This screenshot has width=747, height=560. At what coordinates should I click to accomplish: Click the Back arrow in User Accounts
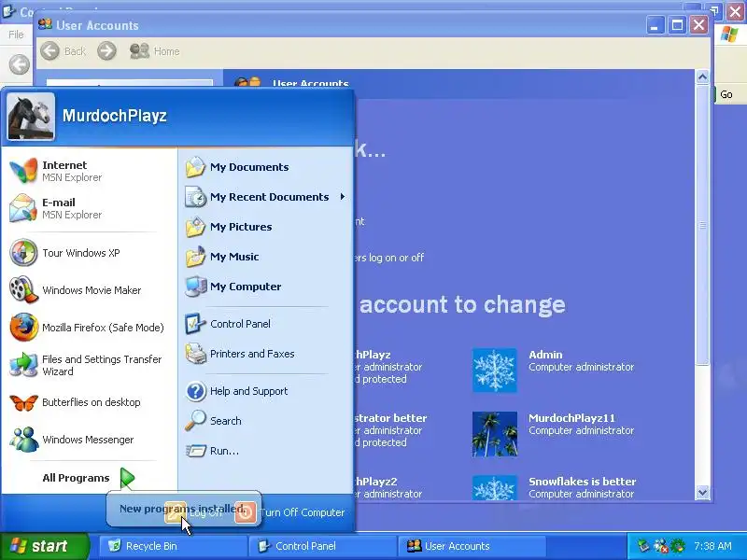49,51
